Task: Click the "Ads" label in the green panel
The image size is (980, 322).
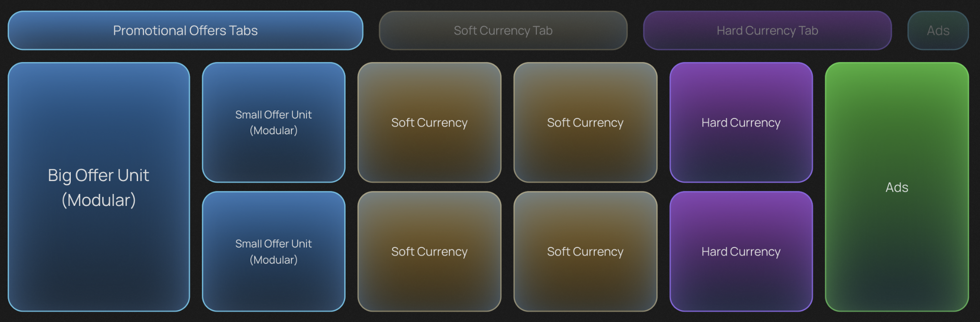Action: 897,187
